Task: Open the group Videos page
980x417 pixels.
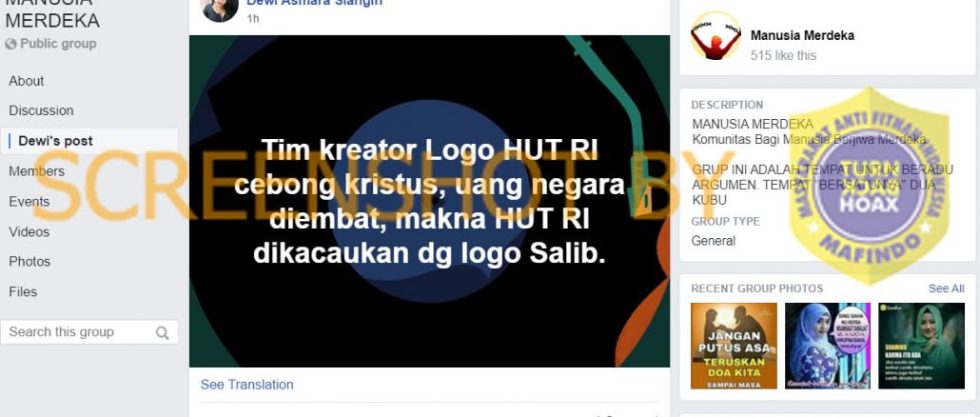Action: pos(29,231)
